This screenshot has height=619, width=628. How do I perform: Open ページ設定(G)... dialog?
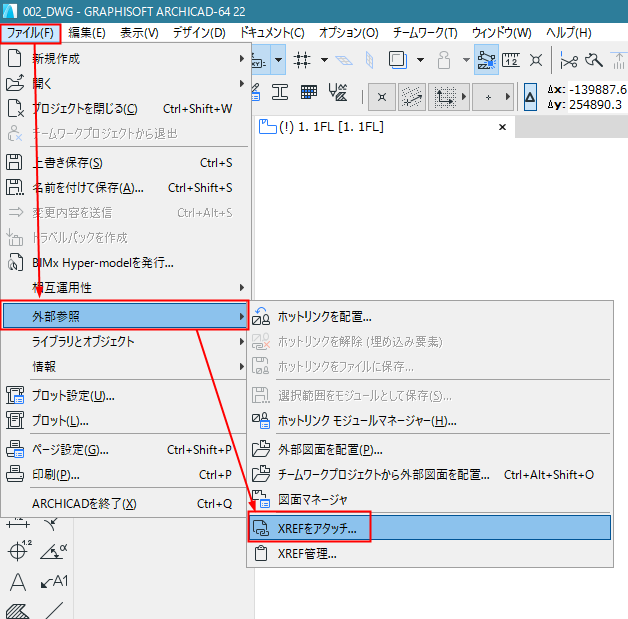[x=125, y=450]
